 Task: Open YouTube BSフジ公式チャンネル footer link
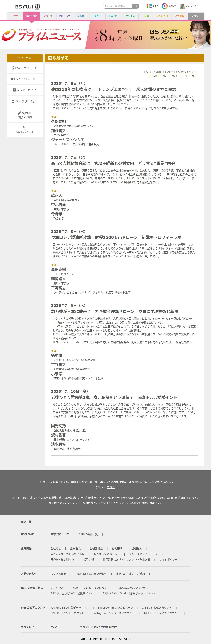point(70,608)
